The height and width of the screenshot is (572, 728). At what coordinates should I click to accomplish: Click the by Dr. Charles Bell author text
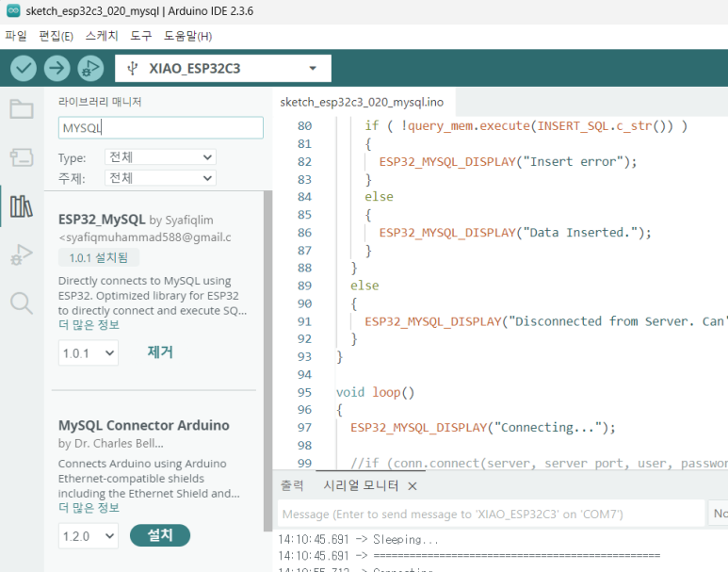pos(111,443)
